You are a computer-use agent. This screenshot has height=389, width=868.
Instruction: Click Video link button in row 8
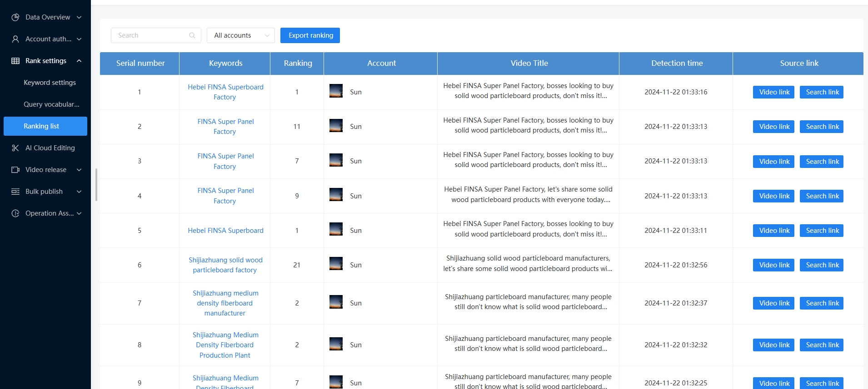pos(773,345)
